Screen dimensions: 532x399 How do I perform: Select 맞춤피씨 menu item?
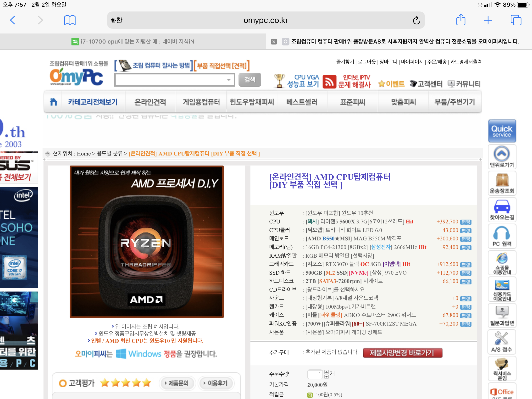(x=403, y=102)
